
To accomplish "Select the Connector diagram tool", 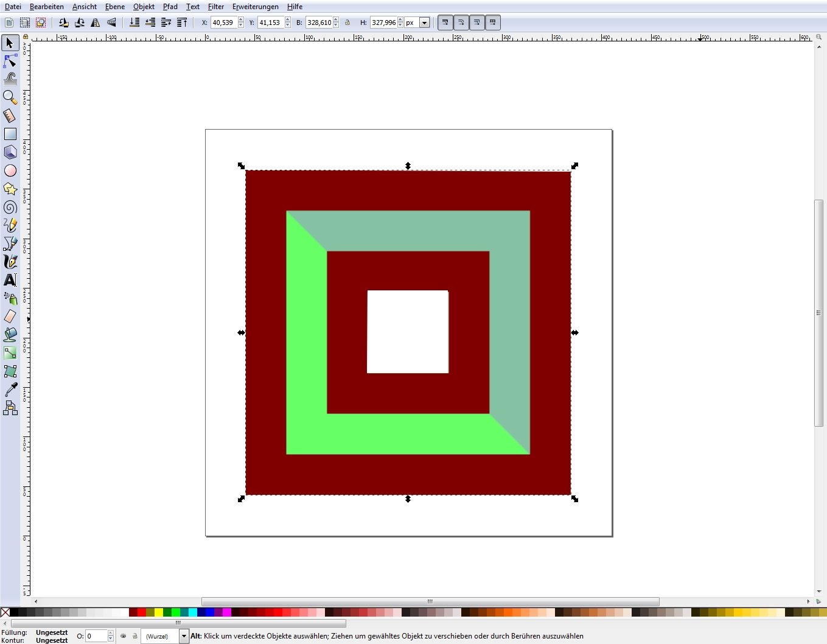I will [10, 408].
